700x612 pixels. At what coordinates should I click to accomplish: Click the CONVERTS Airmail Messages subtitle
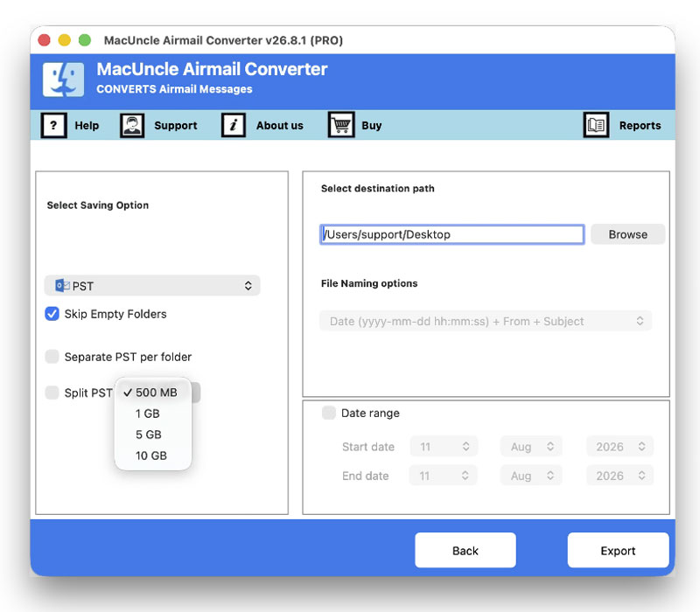coord(174,89)
